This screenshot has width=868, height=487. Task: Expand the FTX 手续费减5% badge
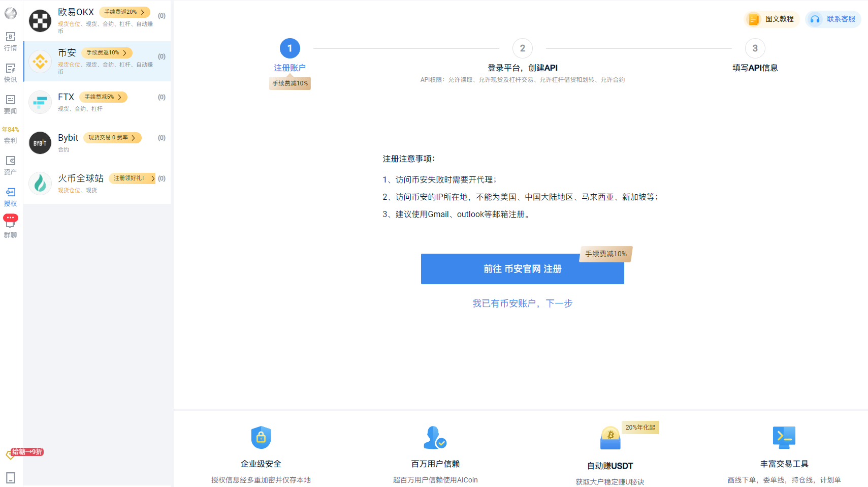(103, 97)
